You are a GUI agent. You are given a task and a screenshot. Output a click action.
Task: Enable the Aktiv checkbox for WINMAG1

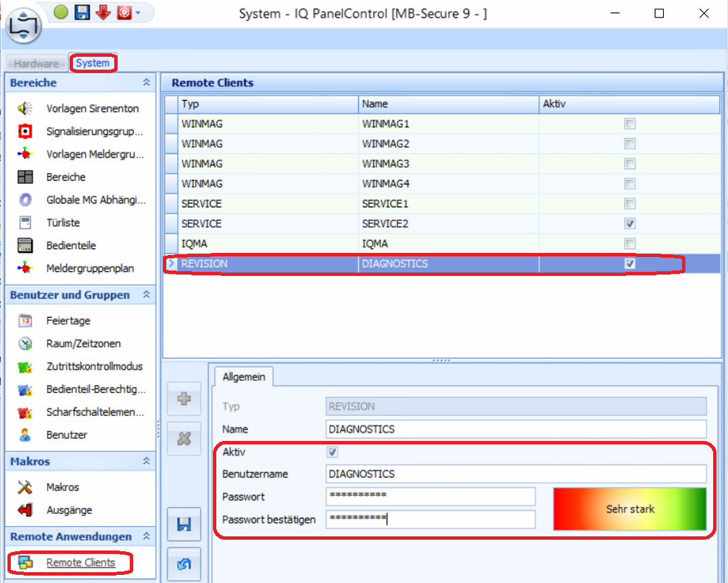(629, 124)
